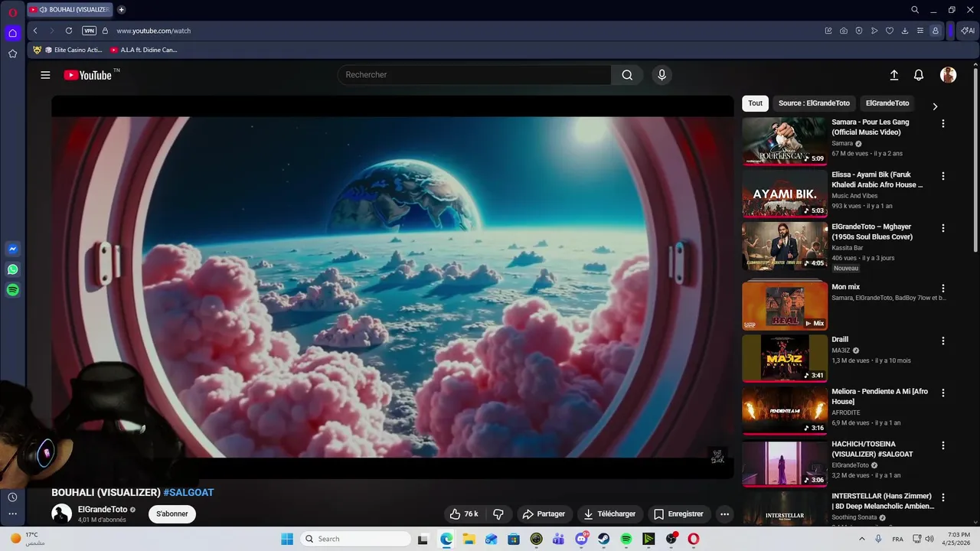Open options for Elissa Ayami Bik

point(943,176)
